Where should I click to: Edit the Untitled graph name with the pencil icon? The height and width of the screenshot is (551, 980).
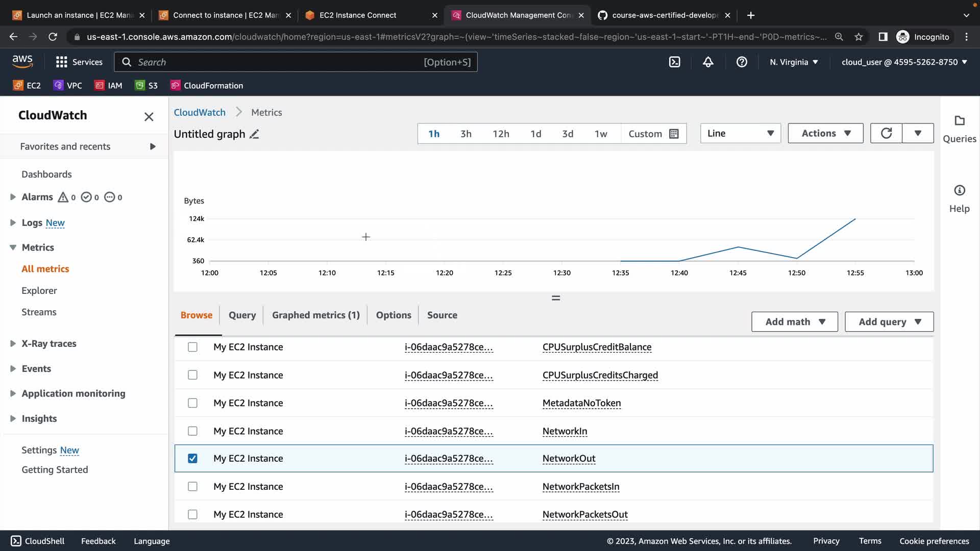pos(254,134)
